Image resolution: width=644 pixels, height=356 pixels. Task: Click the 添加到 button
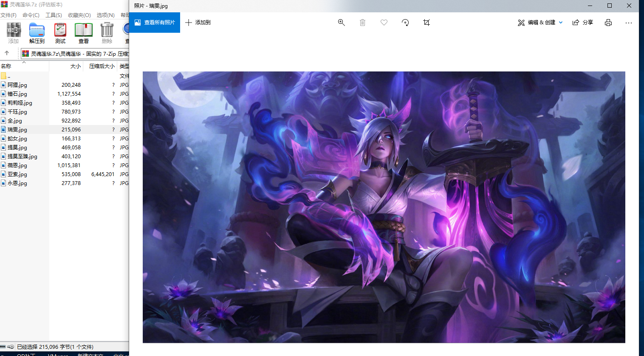click(x=198, y=23)
